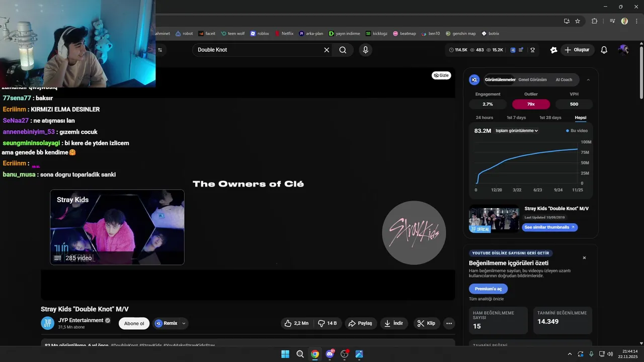The height and width of the screenshot is (362, 644).
Task: Clear the Double Knot search text
Action: tap(327, 50)
